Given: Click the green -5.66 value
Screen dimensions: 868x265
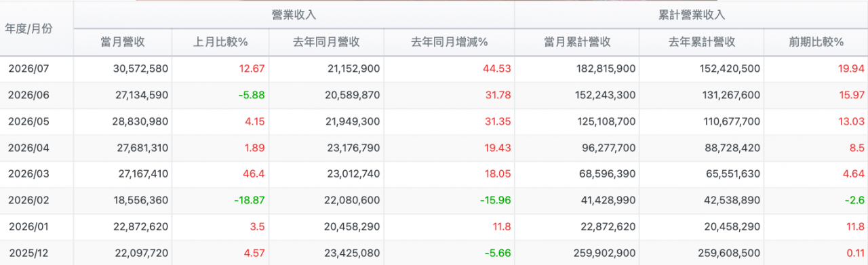Looking at the screenshot, I should coord(498,253).
